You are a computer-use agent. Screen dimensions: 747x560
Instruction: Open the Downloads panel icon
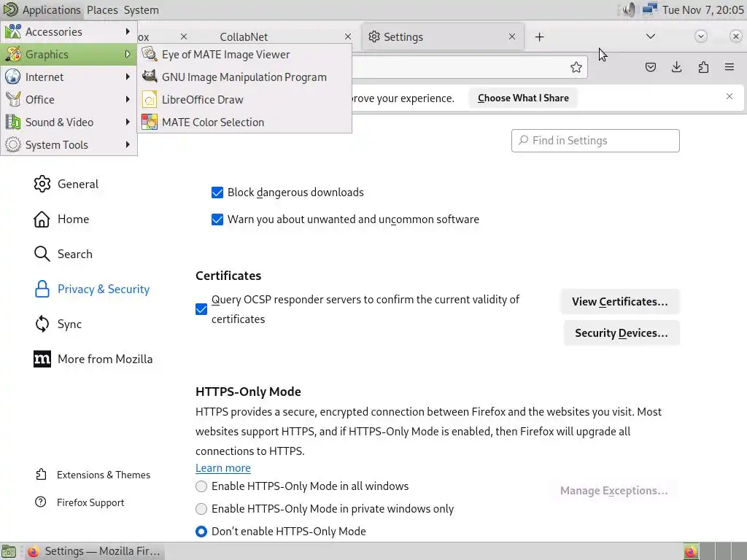tap(676, 67)
